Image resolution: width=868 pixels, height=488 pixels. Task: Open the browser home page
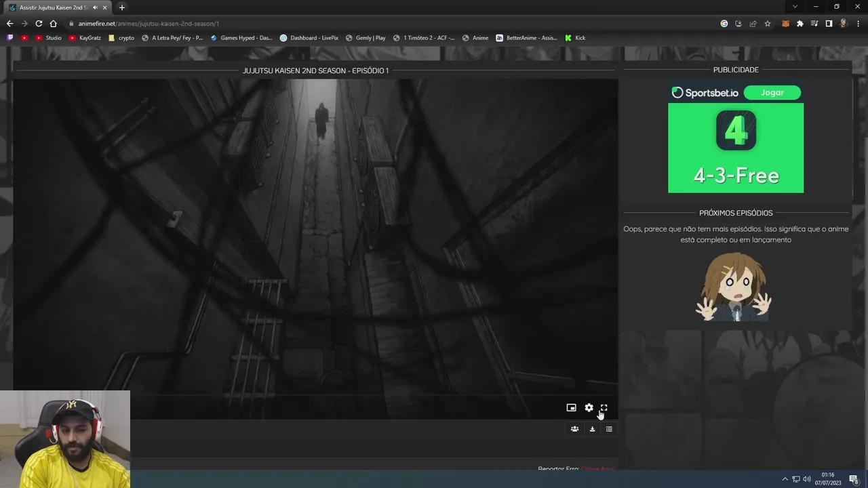[54, 24]
